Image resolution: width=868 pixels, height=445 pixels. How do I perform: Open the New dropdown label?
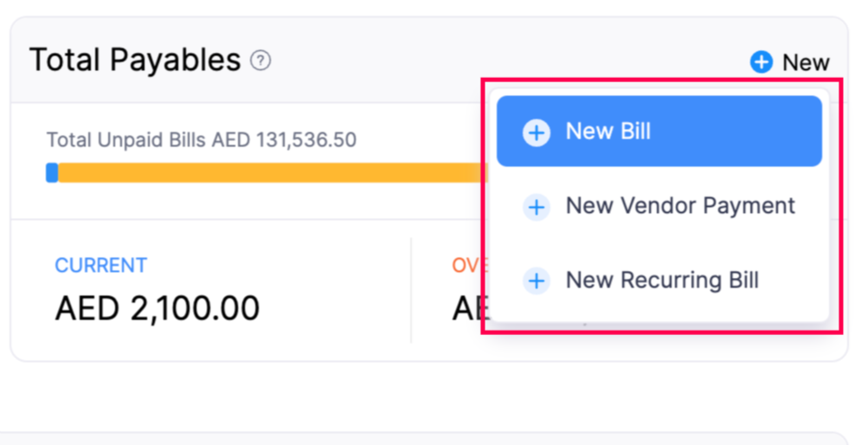806,62
